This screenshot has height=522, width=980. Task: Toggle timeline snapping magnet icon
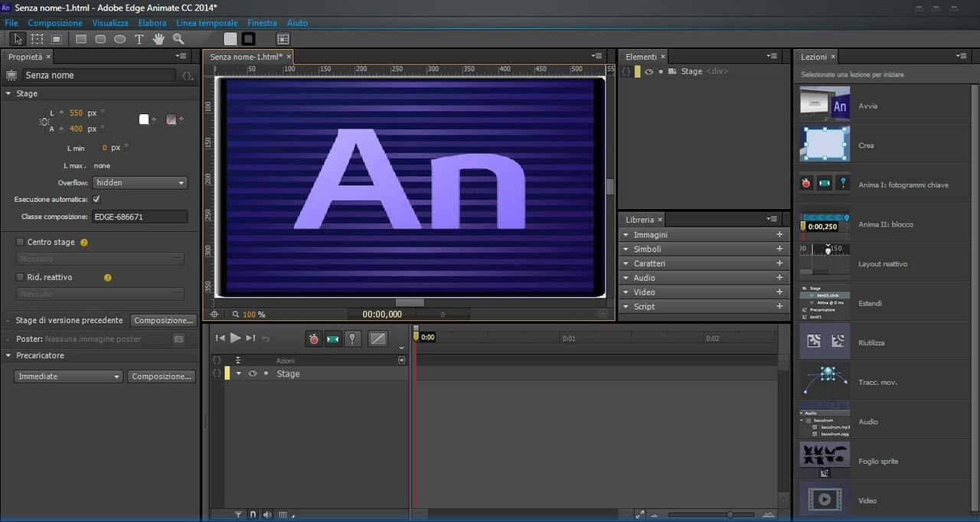pos(253,514)
